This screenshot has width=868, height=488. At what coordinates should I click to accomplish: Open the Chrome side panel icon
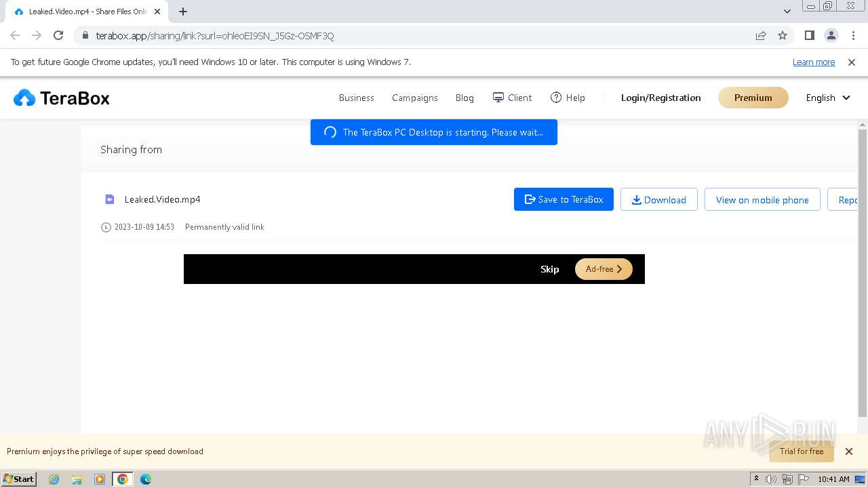pos(810,36)
